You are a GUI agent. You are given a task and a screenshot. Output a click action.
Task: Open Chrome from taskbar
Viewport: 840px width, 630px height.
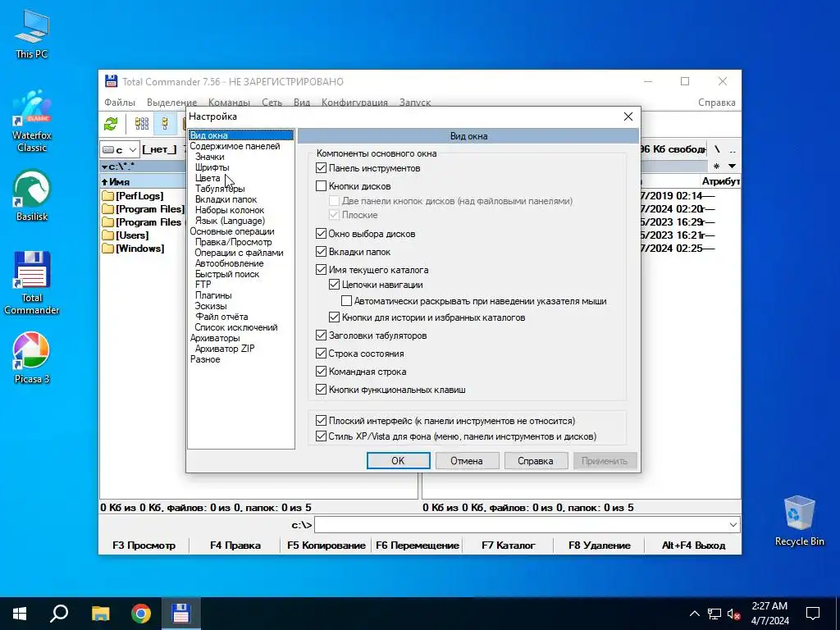coord(141,614)
